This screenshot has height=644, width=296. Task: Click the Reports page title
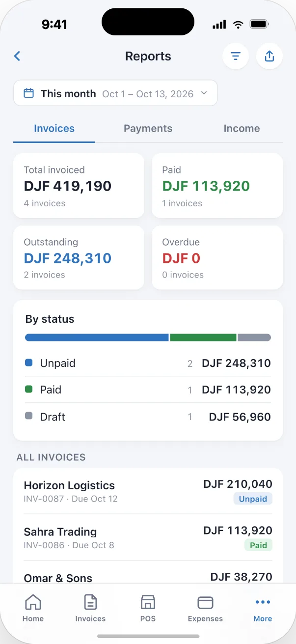(x=148, y=56)
